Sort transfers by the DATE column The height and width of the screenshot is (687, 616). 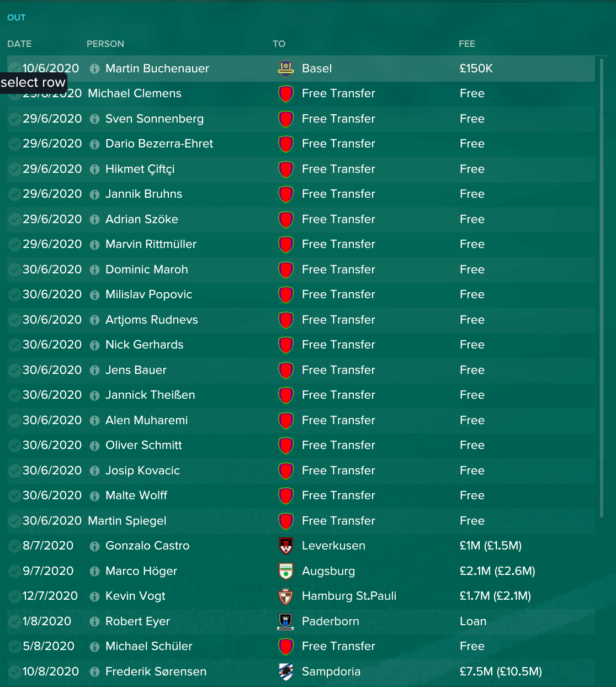pyautogui.click(x=19, y=44)
